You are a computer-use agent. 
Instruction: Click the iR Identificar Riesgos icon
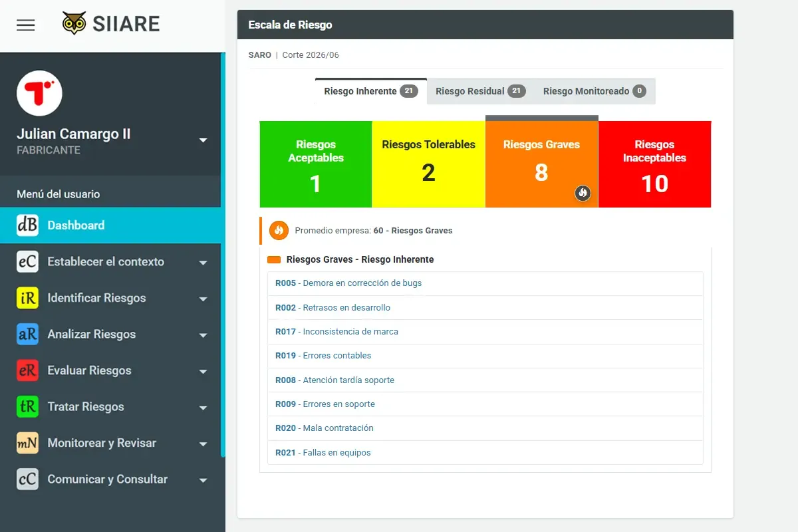coord(27,298)
